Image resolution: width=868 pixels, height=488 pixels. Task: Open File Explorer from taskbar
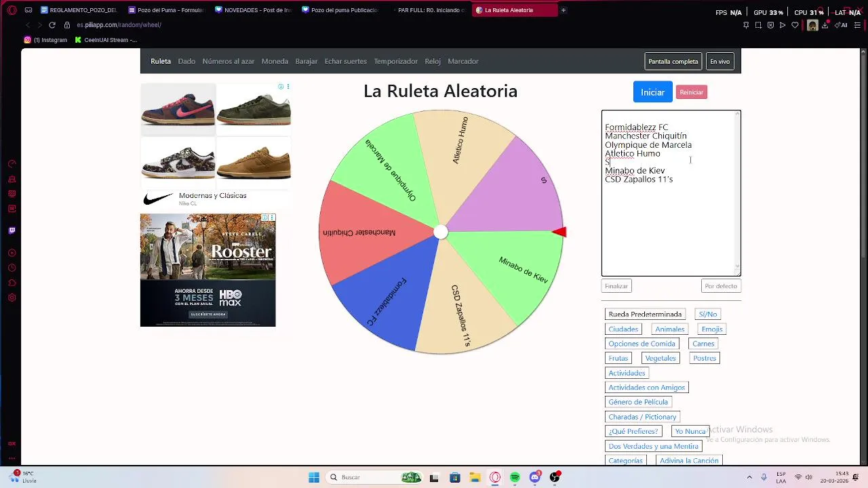coord(475,477)
